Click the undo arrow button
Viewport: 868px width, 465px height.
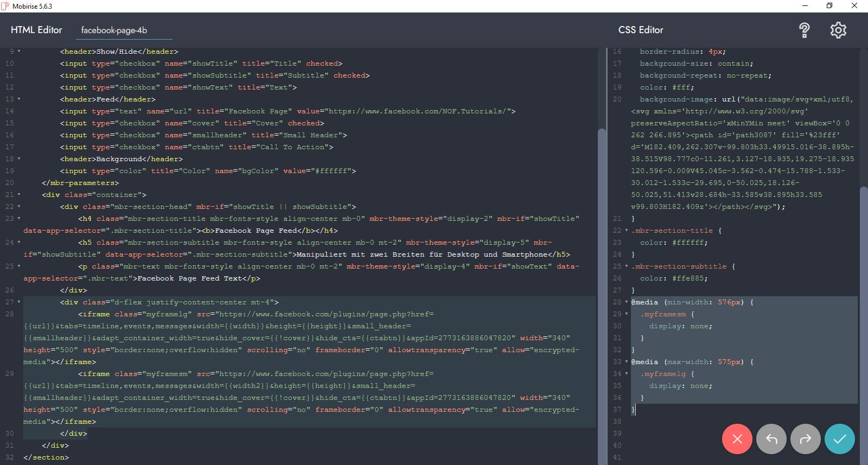[x=771, y=439]
